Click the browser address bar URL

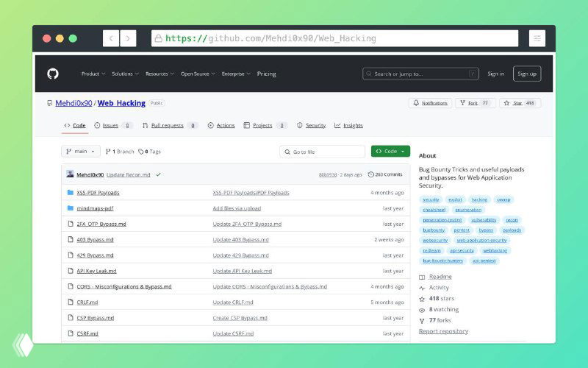tap(334, 38)
